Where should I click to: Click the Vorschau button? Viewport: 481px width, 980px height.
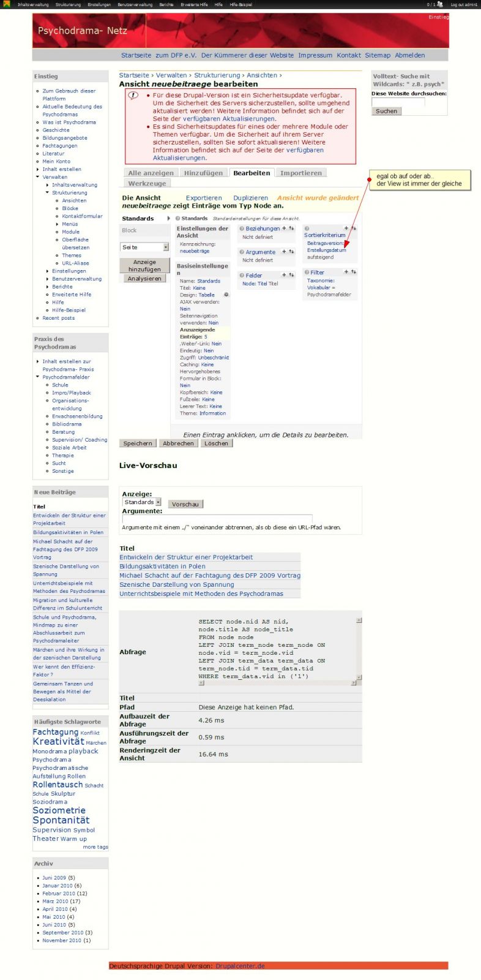coord(185,504)
